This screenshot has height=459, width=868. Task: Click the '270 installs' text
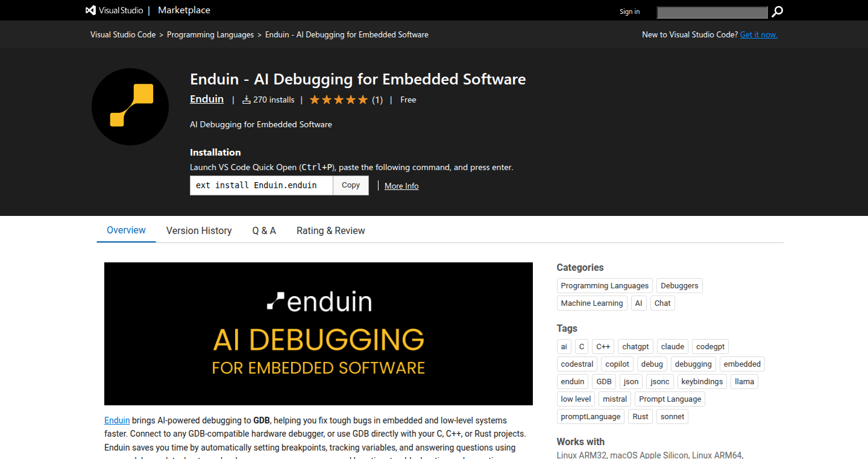[274, 100]
